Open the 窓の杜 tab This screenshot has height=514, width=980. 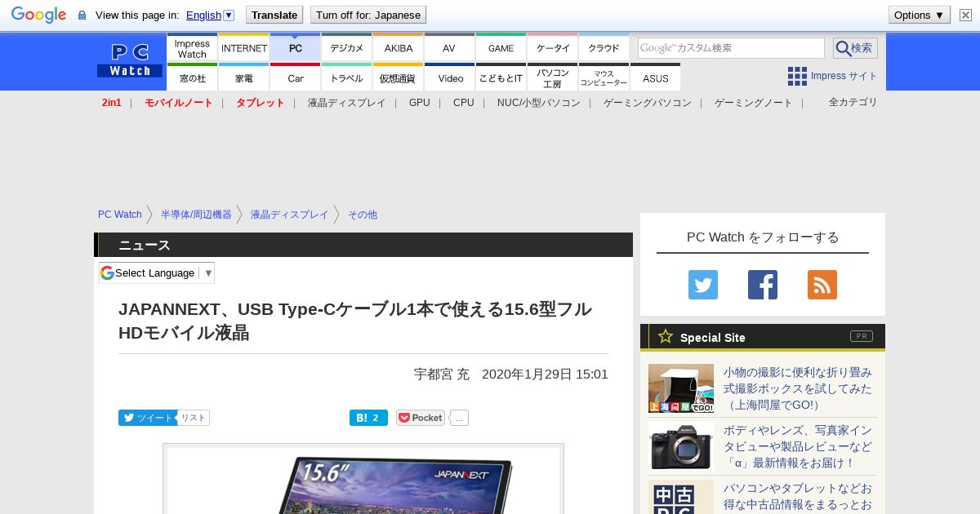tap(192, 78)
